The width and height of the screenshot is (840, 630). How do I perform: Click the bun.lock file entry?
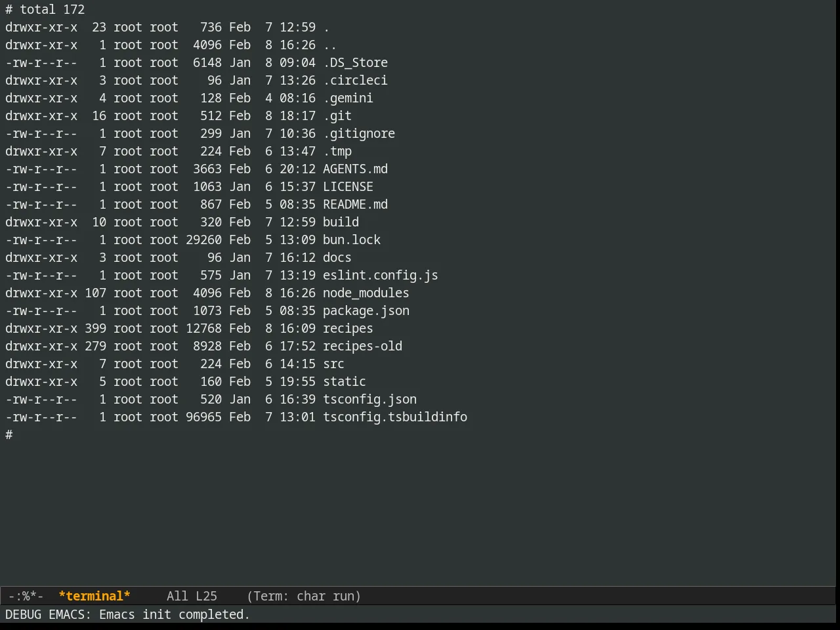[352, 240]
